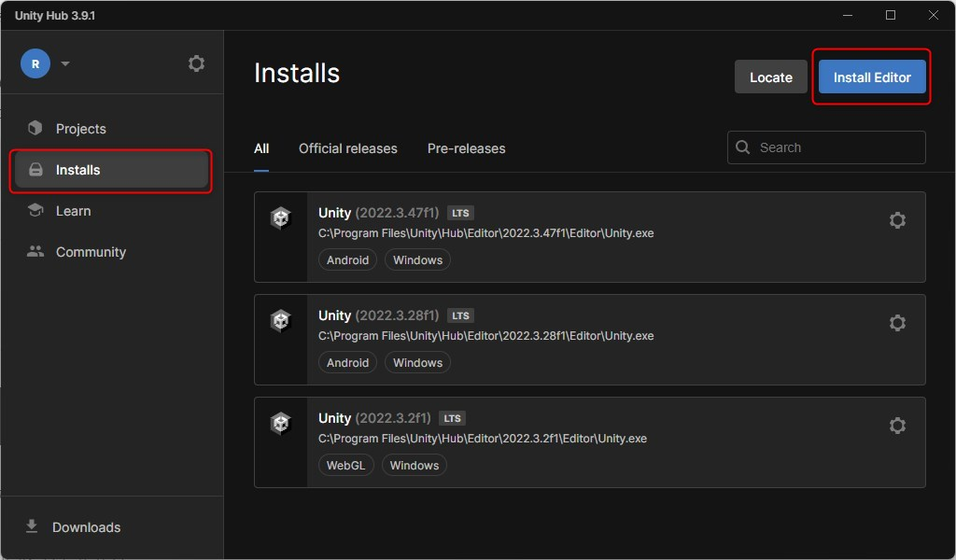The height and width of the screenshot is (560, 956).
Task: Show the Downloads panel
Action: [x=86, y=527]
